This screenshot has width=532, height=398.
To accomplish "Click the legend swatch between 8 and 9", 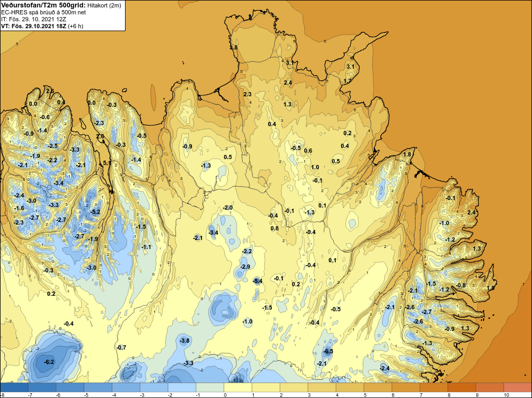I will [x=462, y=387].
